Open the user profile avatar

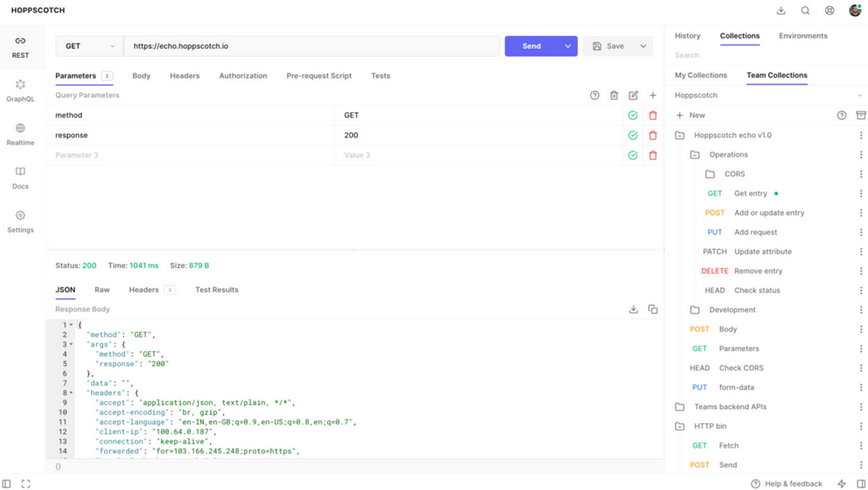(856, 10)
